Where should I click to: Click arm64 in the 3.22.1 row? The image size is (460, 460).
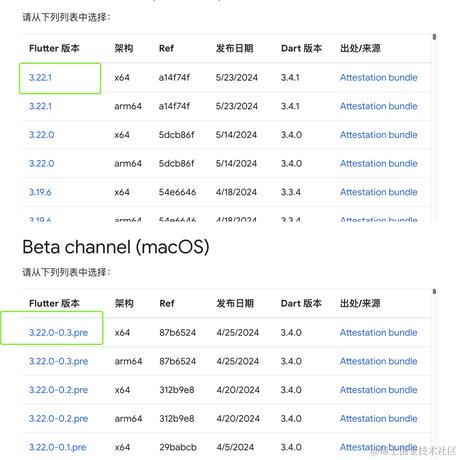pos(128,106)
